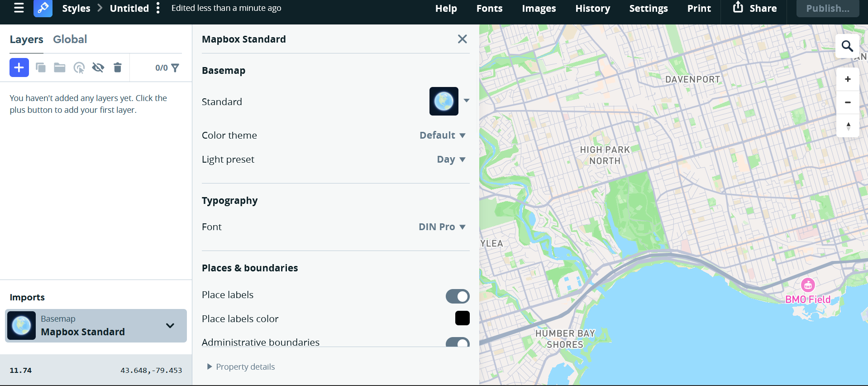Click the Mapbox Studio logo icon
The height and width of the screenshot is (386, 868).
click(43, 8)
